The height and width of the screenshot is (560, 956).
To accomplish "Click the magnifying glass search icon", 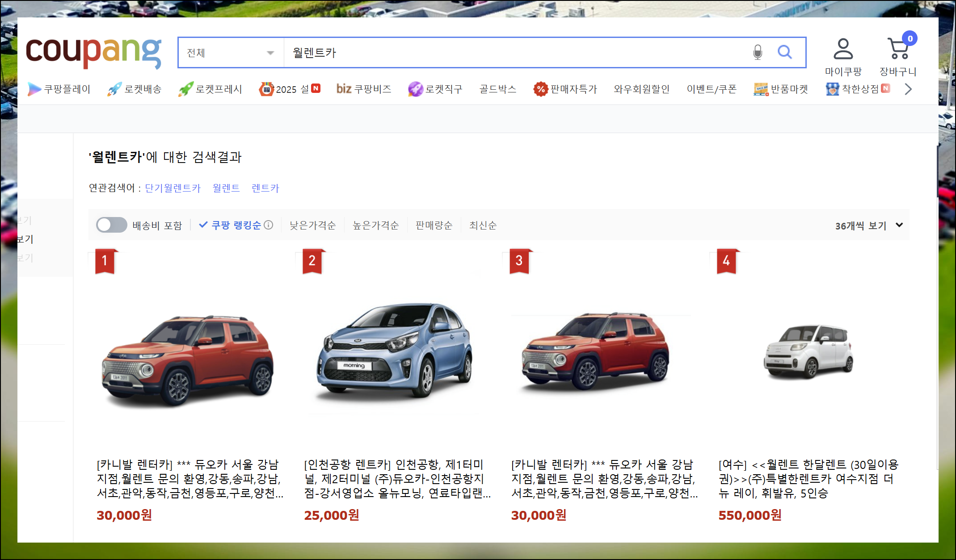I will click(784, 52).
